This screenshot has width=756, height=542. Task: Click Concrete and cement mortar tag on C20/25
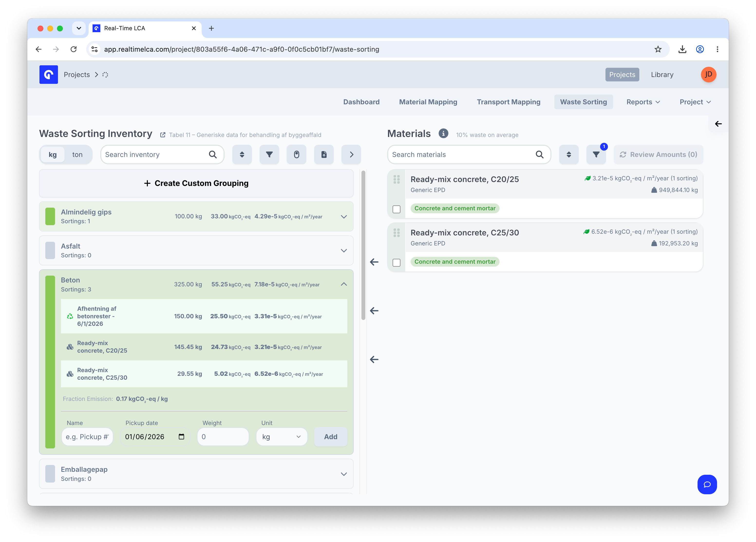[x=455, y=208]
